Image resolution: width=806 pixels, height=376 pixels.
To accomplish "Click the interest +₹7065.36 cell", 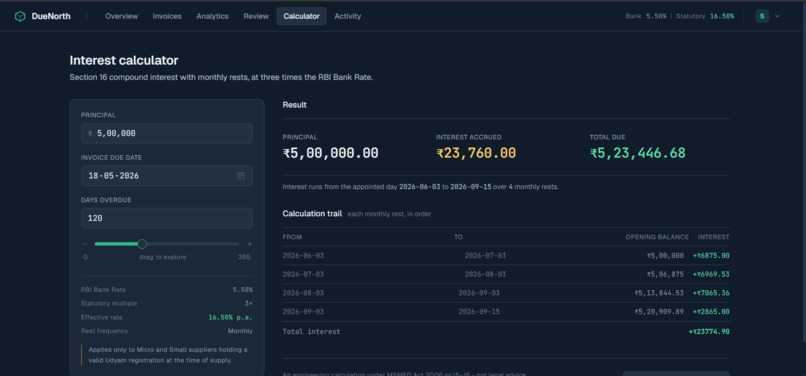I will click(x=711, y=293).
